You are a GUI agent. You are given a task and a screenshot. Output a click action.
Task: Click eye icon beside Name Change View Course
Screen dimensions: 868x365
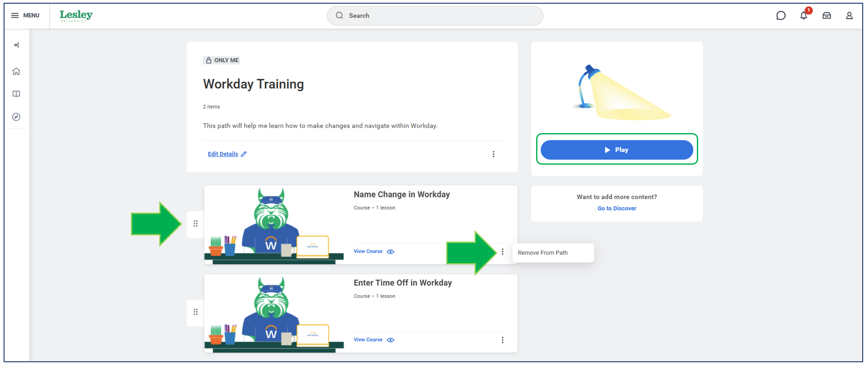pos(390,252)
